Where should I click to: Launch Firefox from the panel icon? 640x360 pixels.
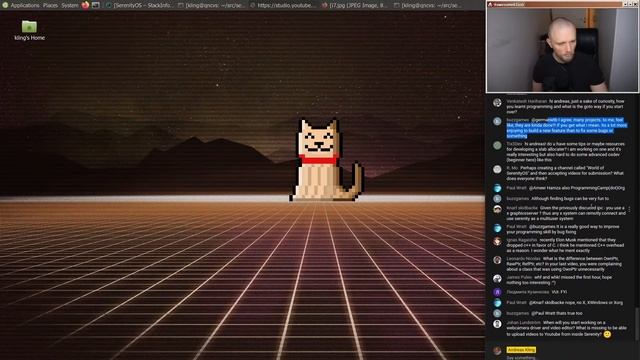click(x=85, y=5)
